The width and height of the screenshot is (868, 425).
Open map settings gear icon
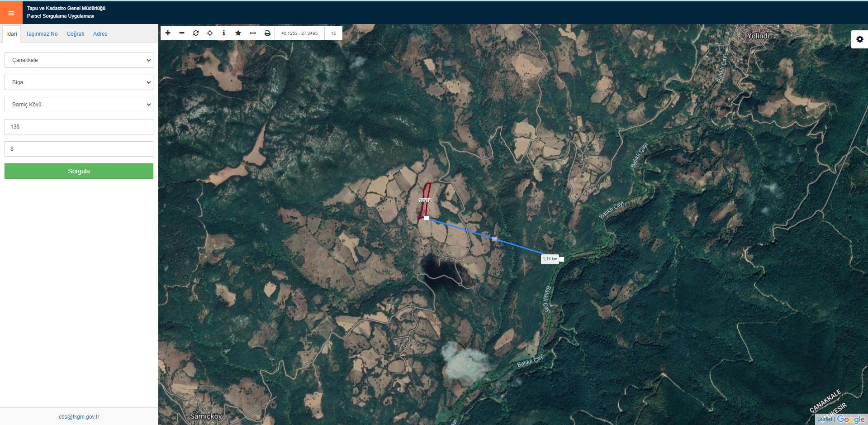859,39
